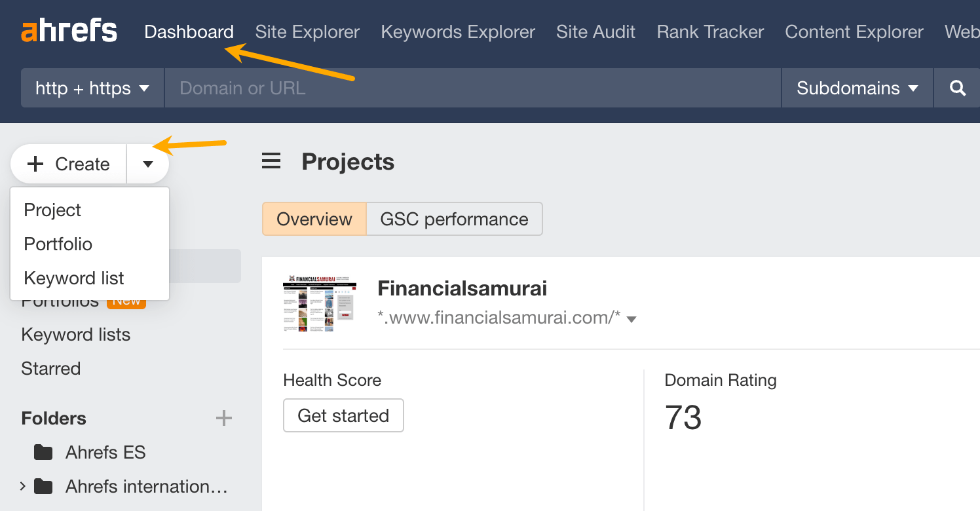
Task: Select the Overview tab
Action: pos(314,219)
